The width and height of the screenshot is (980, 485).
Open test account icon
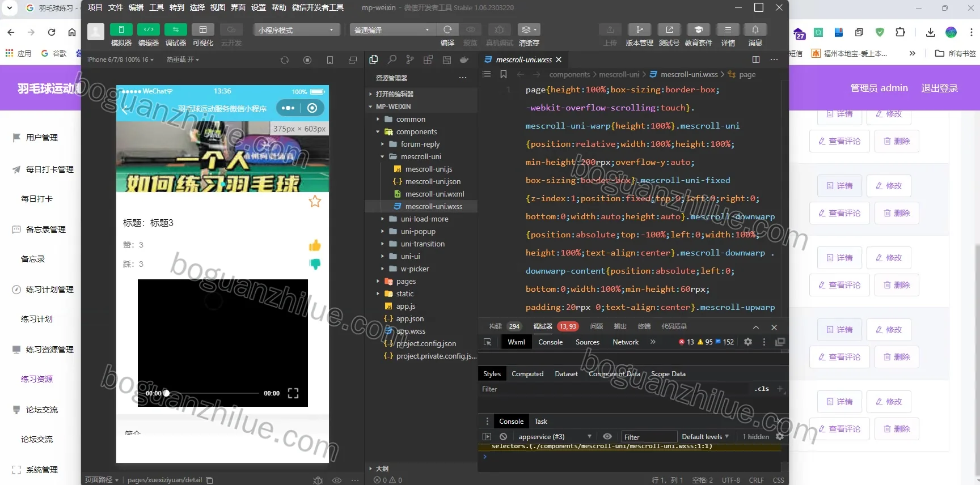(669, 29)
